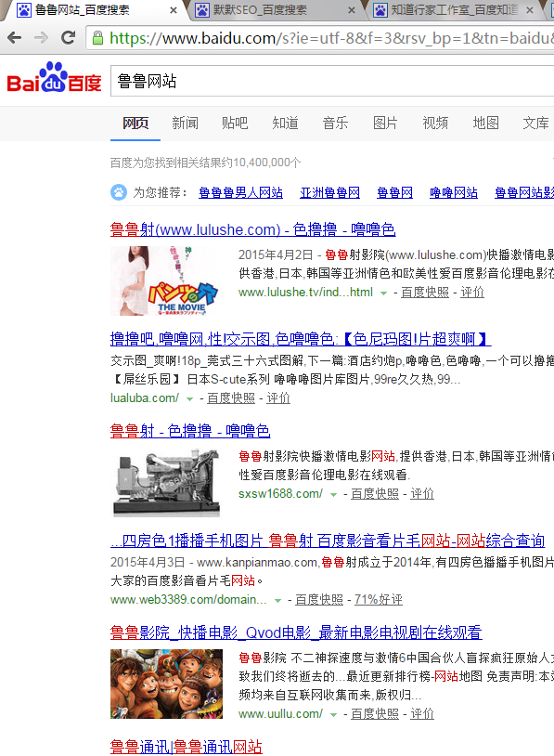Image resolution: width=554 pixels, height=756 pixels.
Task: Open the generator thumbnail image
Action: 167,483
